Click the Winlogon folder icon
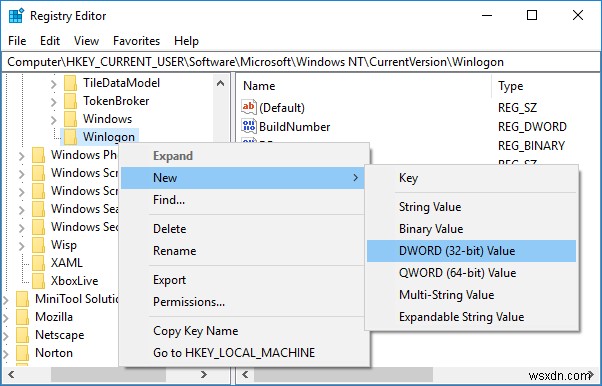602x386 pixels. coord(70,137)
